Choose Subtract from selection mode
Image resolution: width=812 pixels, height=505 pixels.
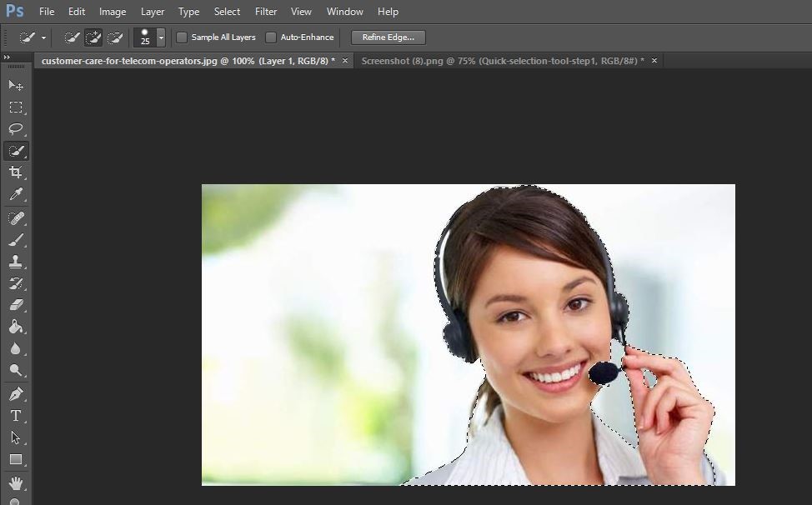pyautogui.click(x=115, y=37)
